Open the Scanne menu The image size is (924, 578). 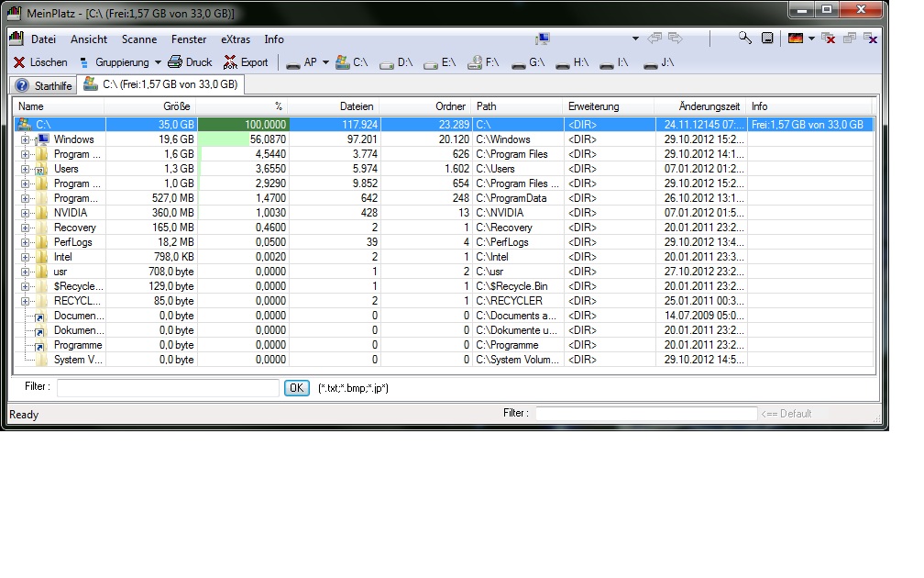pos(139,39)
